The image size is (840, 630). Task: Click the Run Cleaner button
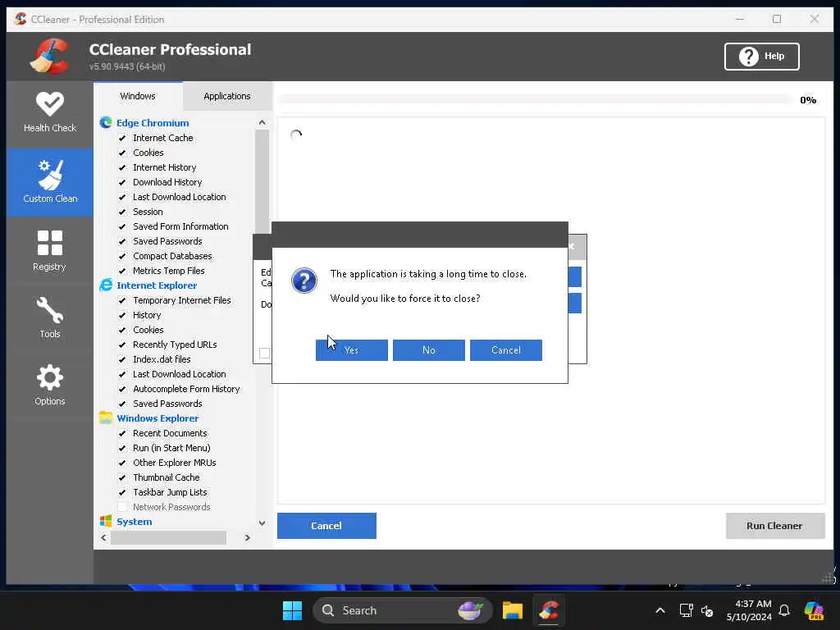(774, 526)
